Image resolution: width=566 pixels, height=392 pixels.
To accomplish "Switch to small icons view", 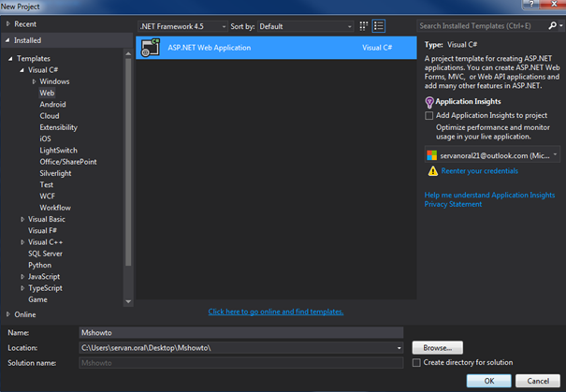I will pos(364,26).
